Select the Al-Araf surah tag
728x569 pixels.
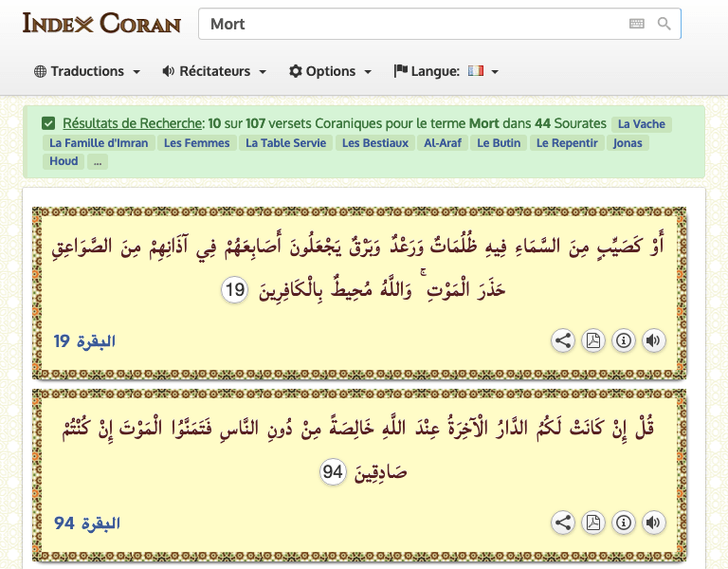point(443,143)
